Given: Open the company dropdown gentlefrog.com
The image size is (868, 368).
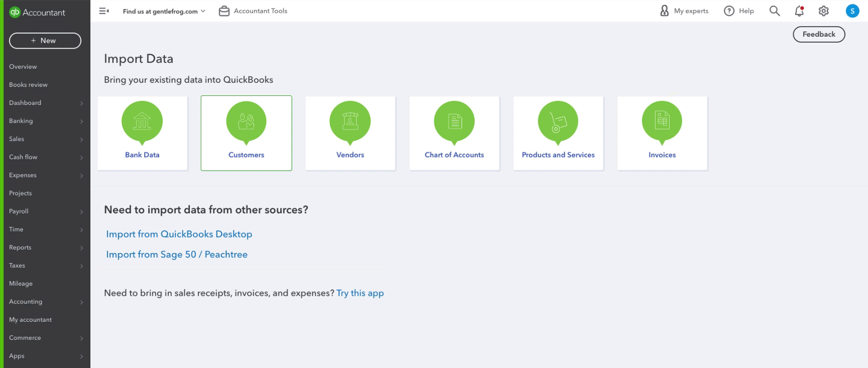Looking at the screenshot, I should click(x=164, y=11).
